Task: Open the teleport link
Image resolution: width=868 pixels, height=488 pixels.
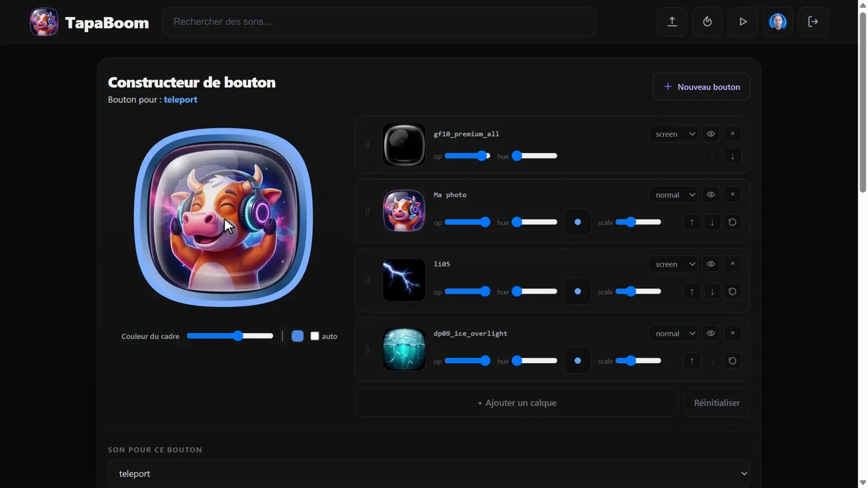Action: 181,99
